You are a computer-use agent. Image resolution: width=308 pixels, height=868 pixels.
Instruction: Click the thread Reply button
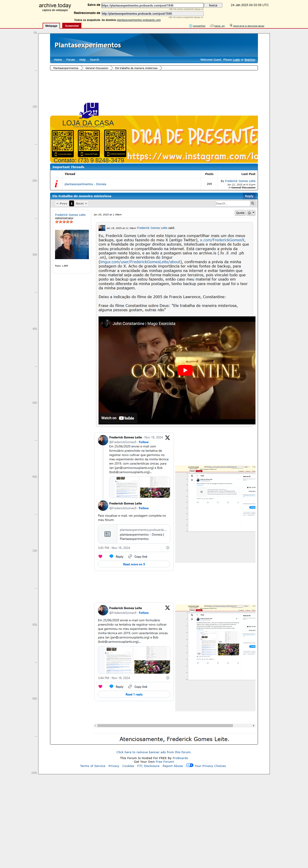(x=249, y=196)
